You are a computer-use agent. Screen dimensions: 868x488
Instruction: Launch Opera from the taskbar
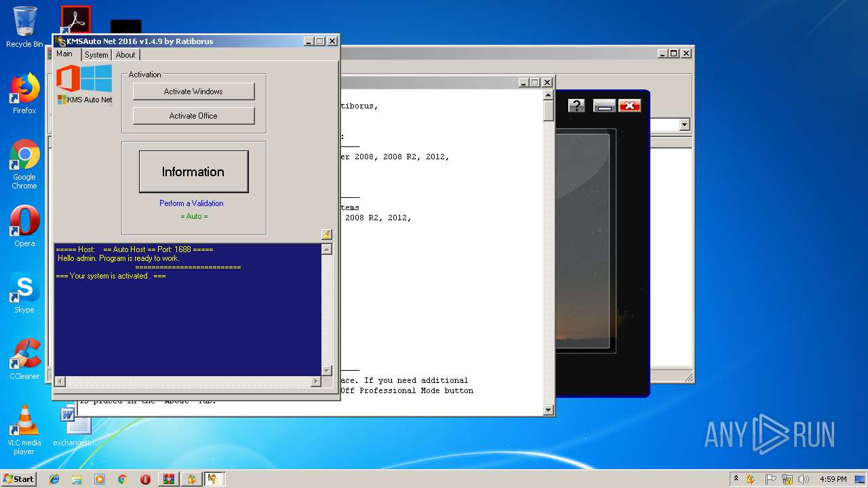click(x=145, y=479)
